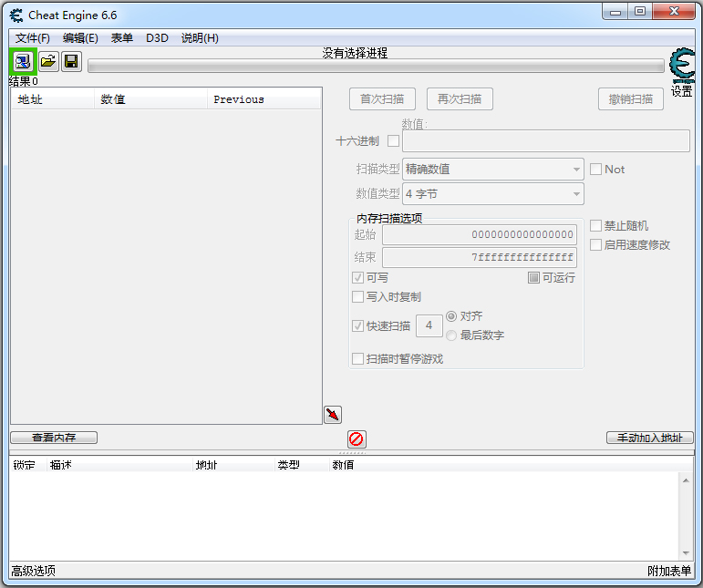The width and height of the screenshot is (703, 588).
Task: Click the Cheat Engine title bar icon
Action: pyautogui.click(x=16, y=15)
